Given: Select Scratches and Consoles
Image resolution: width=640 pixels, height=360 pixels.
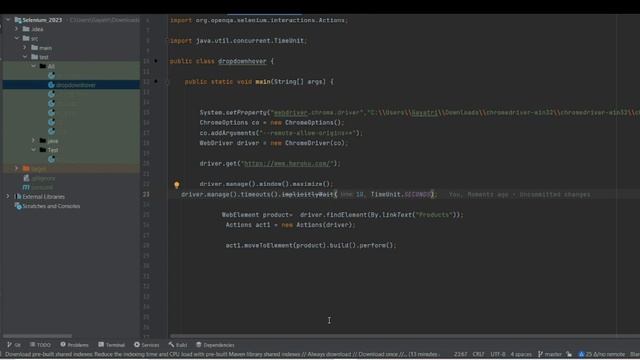Looking at the screenshot, I should click(x=51, y=206).
